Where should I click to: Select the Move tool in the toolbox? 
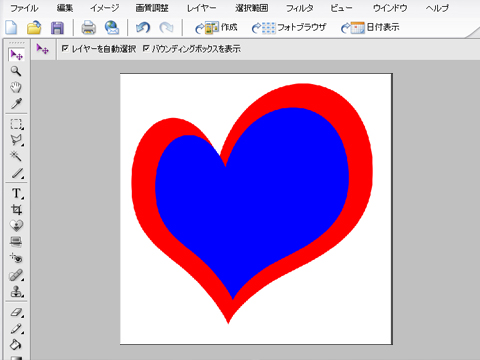point(16,55)
